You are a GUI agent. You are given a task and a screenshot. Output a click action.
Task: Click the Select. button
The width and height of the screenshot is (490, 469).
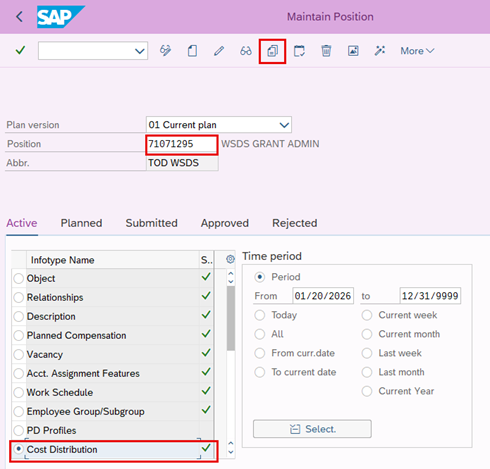[312, 429]
